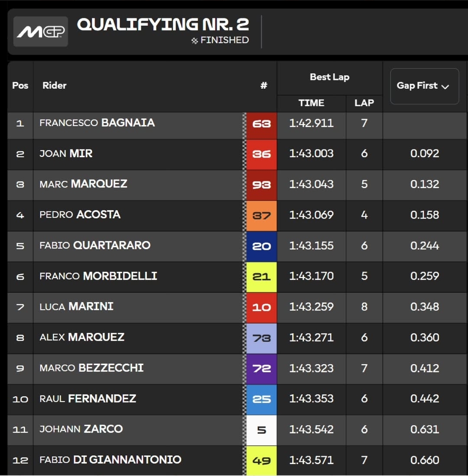Click the Qualifying Nr. 2 title
The width and height of the screenshot is (468, 476).
pyautogui.click(x=163, y=25)
